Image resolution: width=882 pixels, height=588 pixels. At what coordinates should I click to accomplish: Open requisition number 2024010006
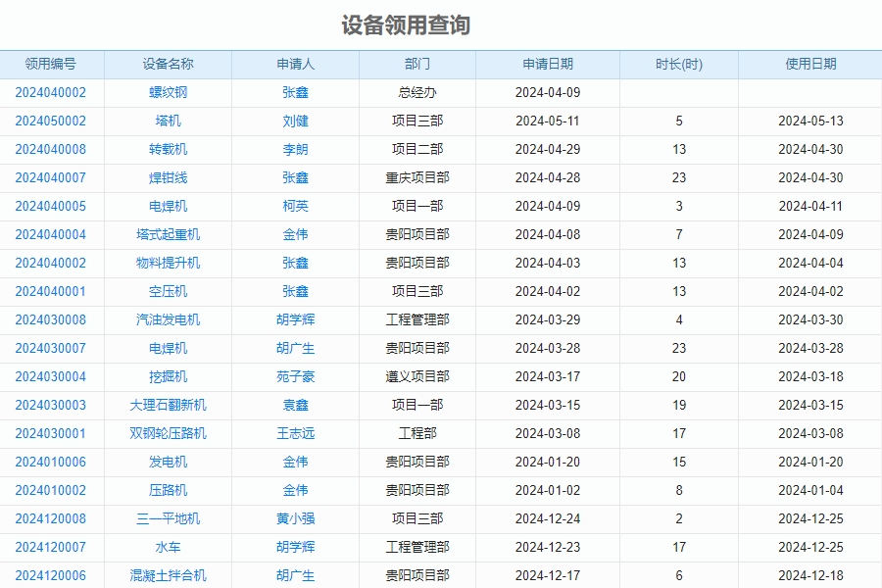point(51,462)
